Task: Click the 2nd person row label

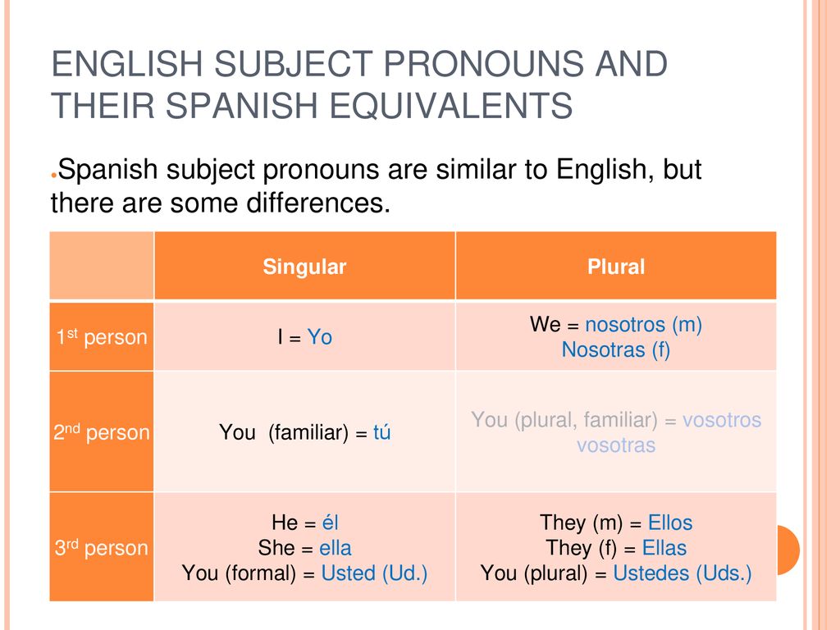Action: (102, 431)
